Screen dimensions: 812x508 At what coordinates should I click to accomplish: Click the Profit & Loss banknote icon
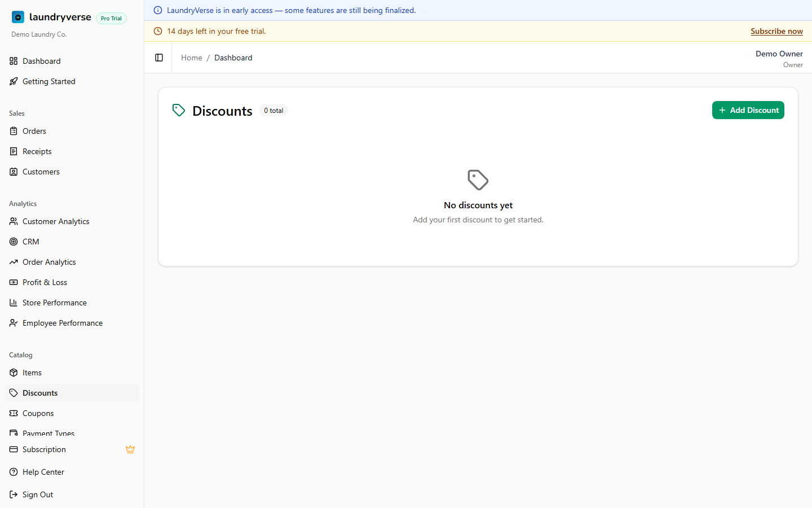click(14, 282)
